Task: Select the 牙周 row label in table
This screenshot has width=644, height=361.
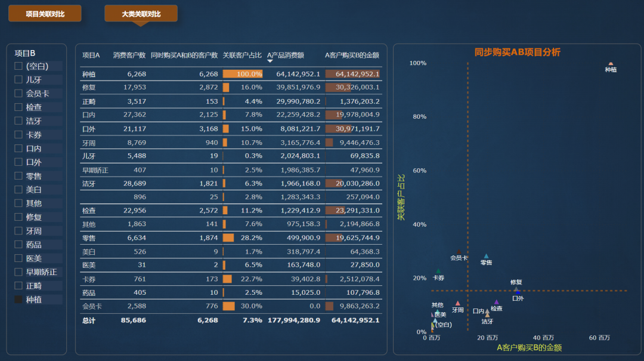Action: (x=89, y=143)
